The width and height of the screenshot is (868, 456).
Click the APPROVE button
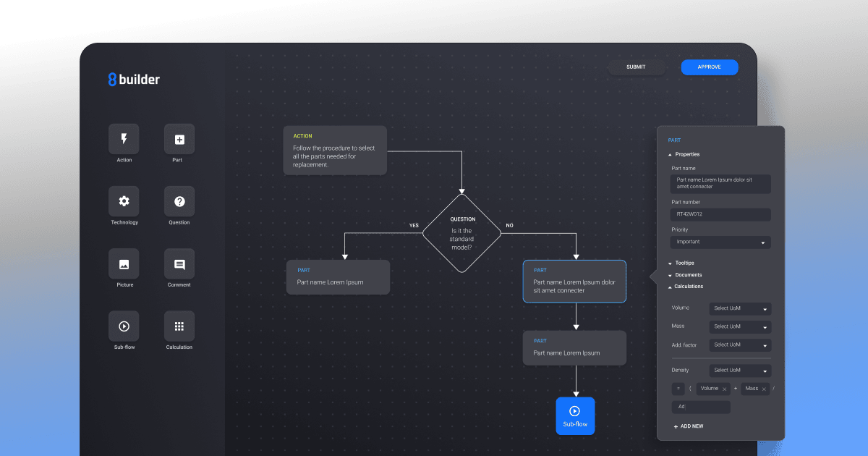click(709, 67)
